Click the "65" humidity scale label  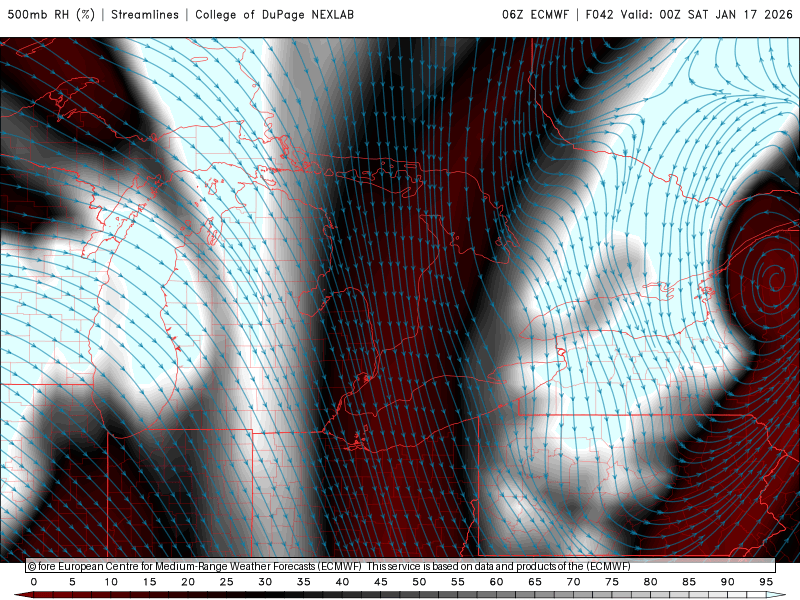[x=535, y=582]
